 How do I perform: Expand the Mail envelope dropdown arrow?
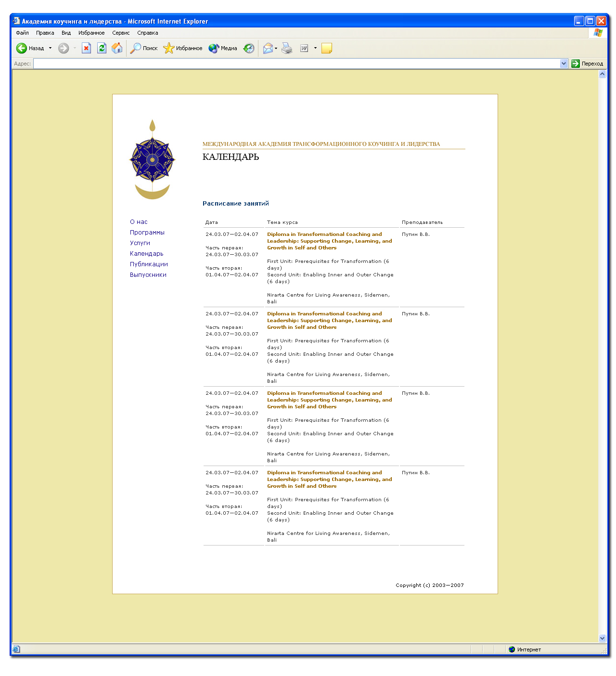276,48
